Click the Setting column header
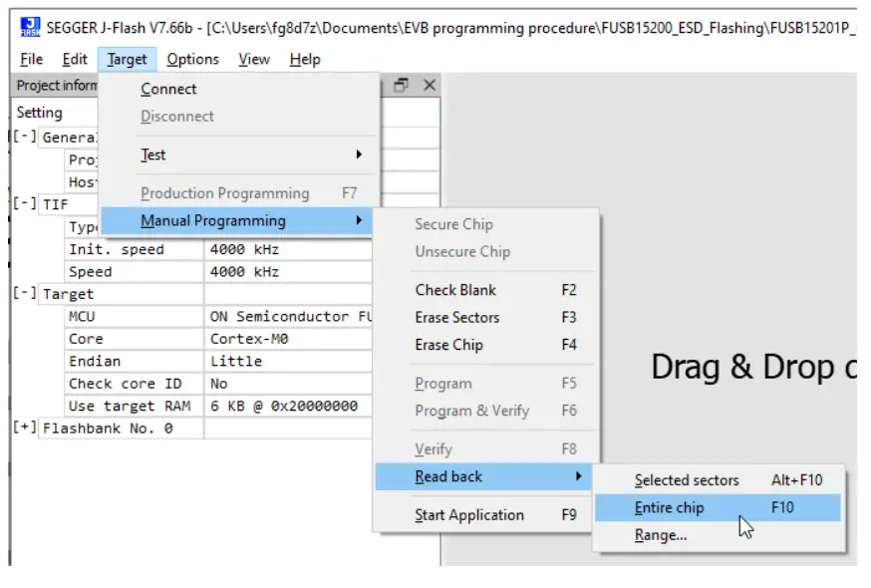Screen dimensions: 871x588 (55, 113)
